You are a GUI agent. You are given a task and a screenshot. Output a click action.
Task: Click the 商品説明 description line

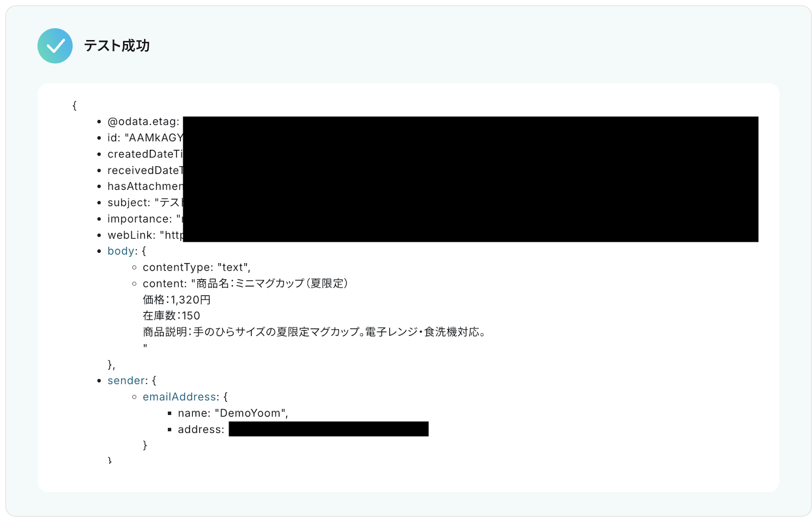pyautogui.click(x=315, y=332)
